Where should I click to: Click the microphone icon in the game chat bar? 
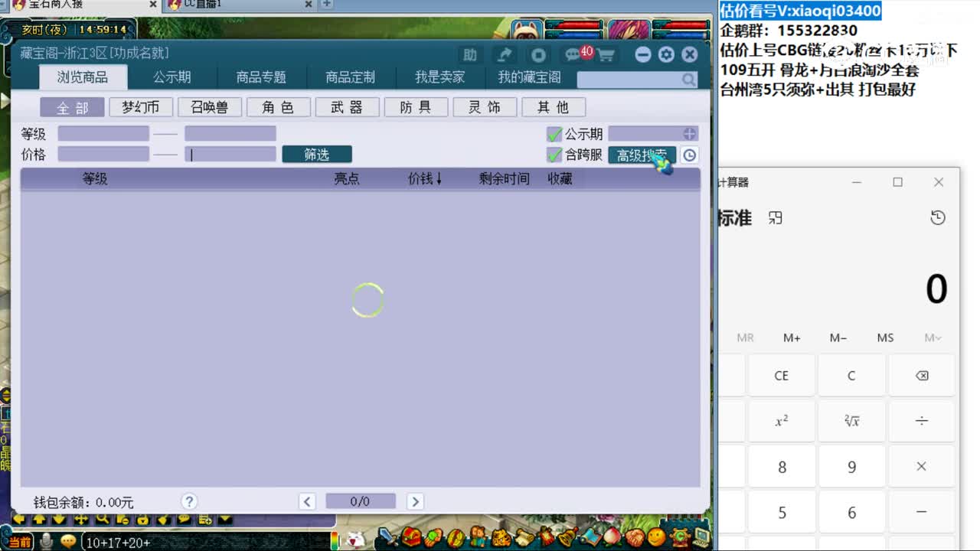(x=46, y=539)
